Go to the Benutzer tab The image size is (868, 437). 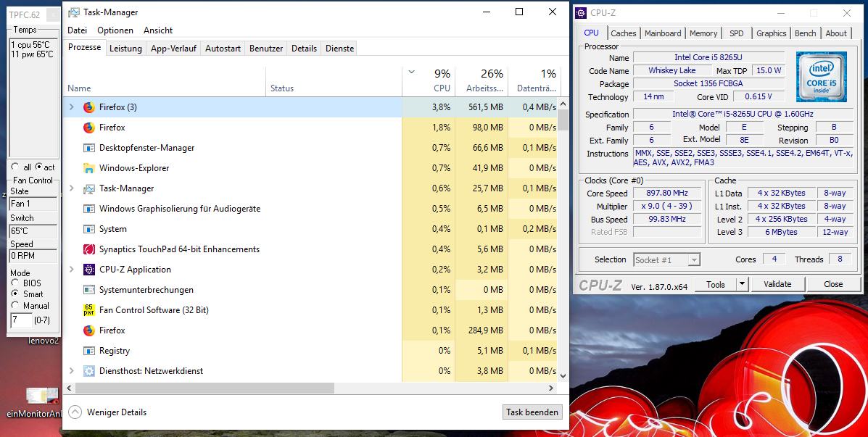[266, 49]
